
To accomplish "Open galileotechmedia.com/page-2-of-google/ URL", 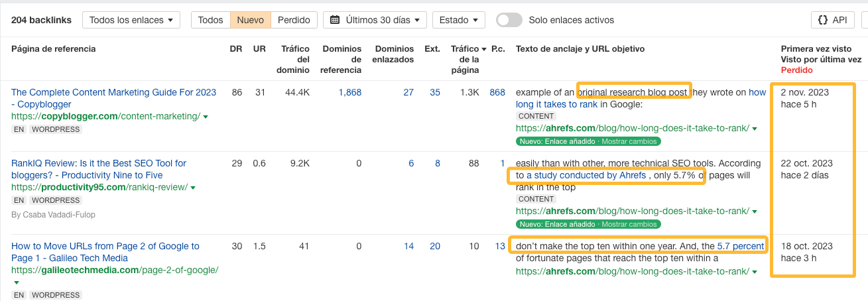I will [x=115, y=270].
